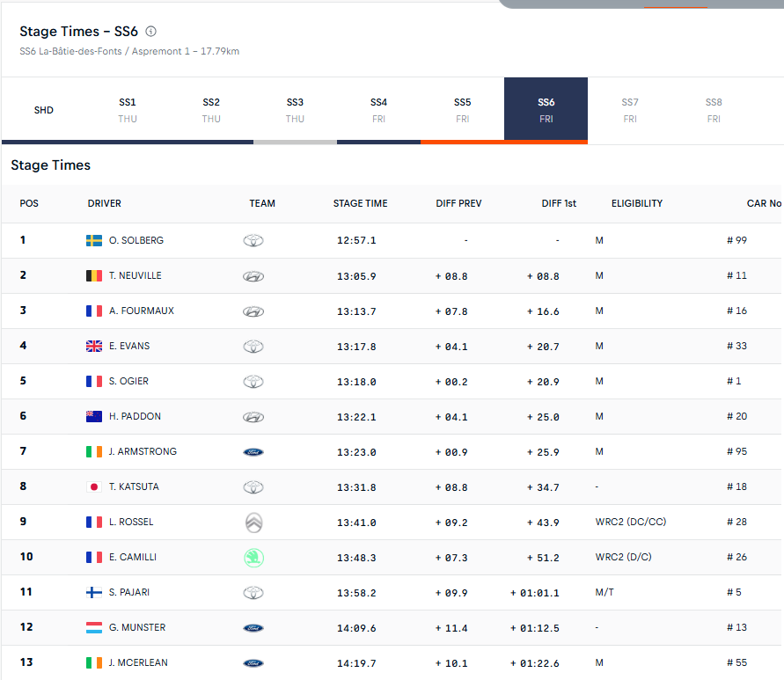Switch to the SHD stage tab

pyautogui.click(x=44, y=110)
